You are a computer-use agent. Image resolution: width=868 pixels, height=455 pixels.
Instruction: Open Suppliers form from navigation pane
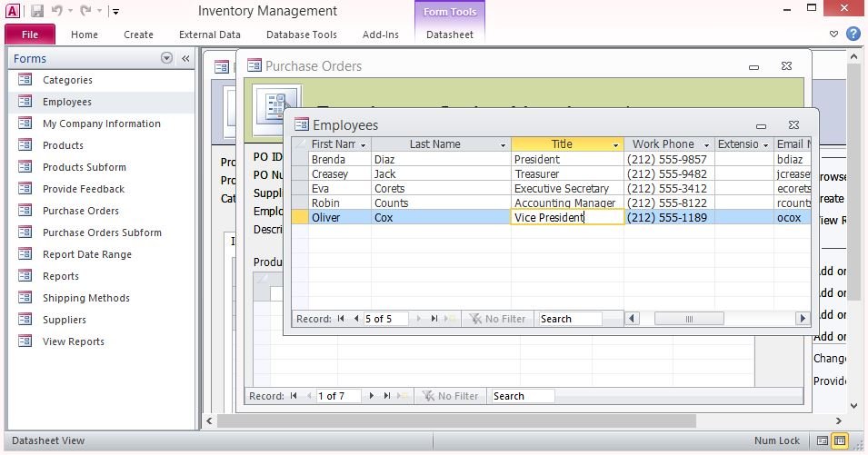pos(65,320)
